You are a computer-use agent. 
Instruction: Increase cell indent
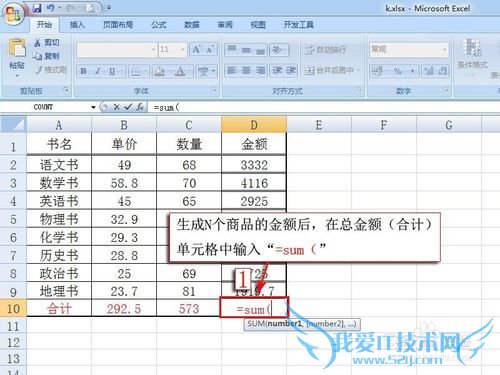(x=291, y=70)
